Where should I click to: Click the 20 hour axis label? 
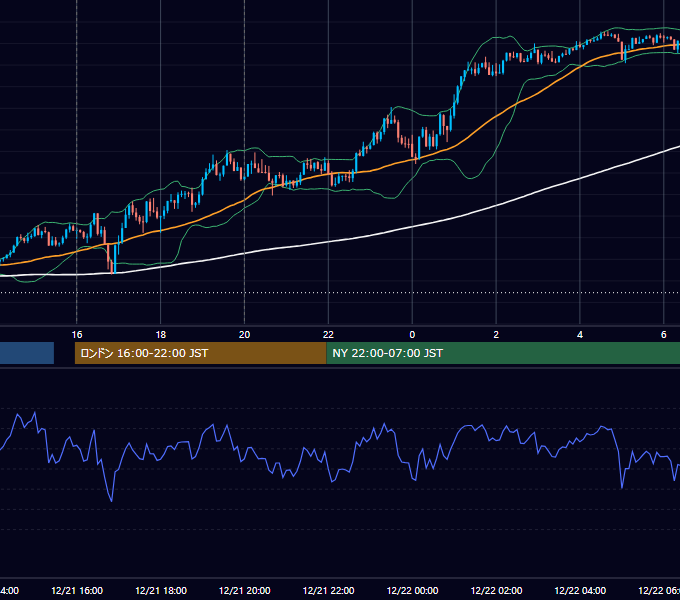point(245,335)
